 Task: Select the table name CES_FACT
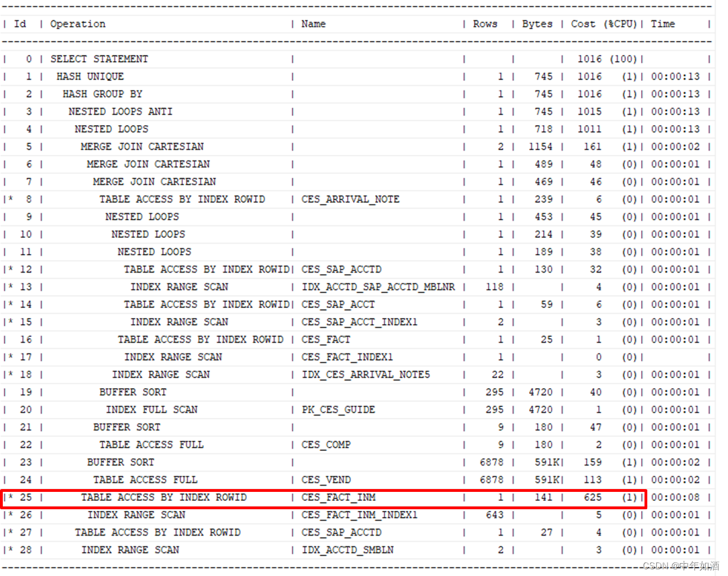coord(326,339)
